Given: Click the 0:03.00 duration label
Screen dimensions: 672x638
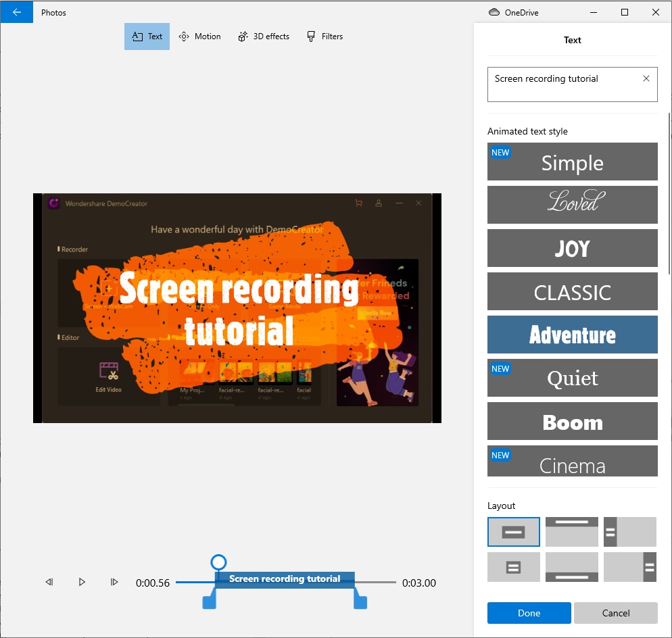Looking at the screenshot, I should (418, 583).
